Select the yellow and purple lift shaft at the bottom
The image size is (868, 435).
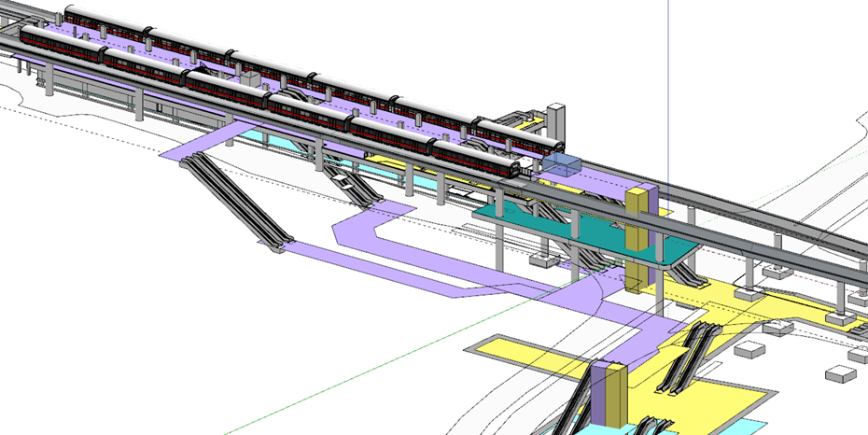[609, 394]
